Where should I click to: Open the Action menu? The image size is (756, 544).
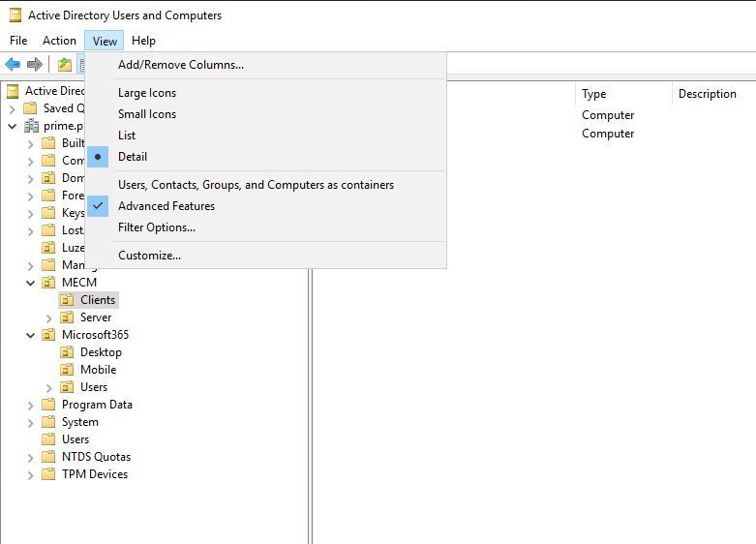point(59,41)
